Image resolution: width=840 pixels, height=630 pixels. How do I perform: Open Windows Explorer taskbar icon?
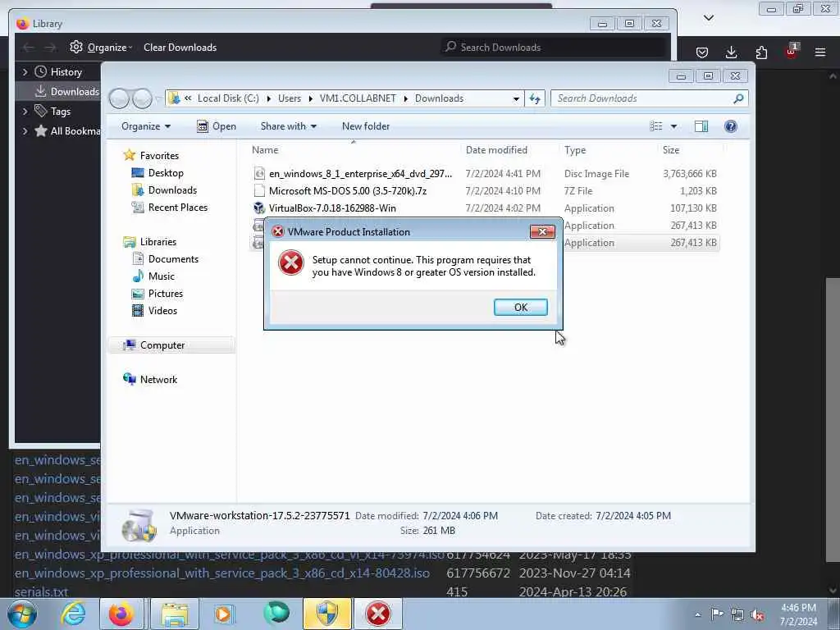click(x=175, y=614)
